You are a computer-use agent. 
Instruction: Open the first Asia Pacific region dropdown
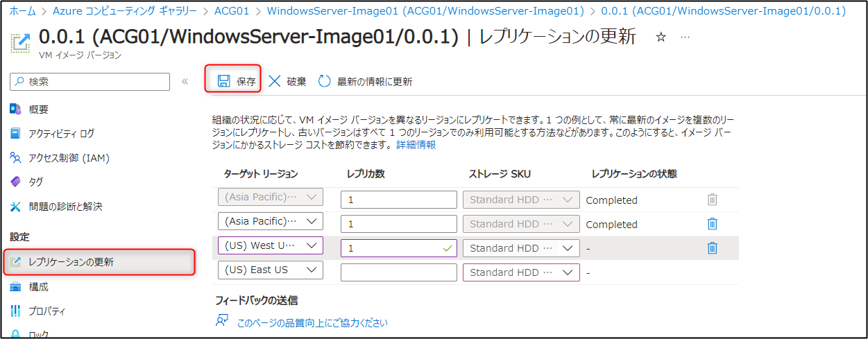pyautogui.click(x=271, y=198)
